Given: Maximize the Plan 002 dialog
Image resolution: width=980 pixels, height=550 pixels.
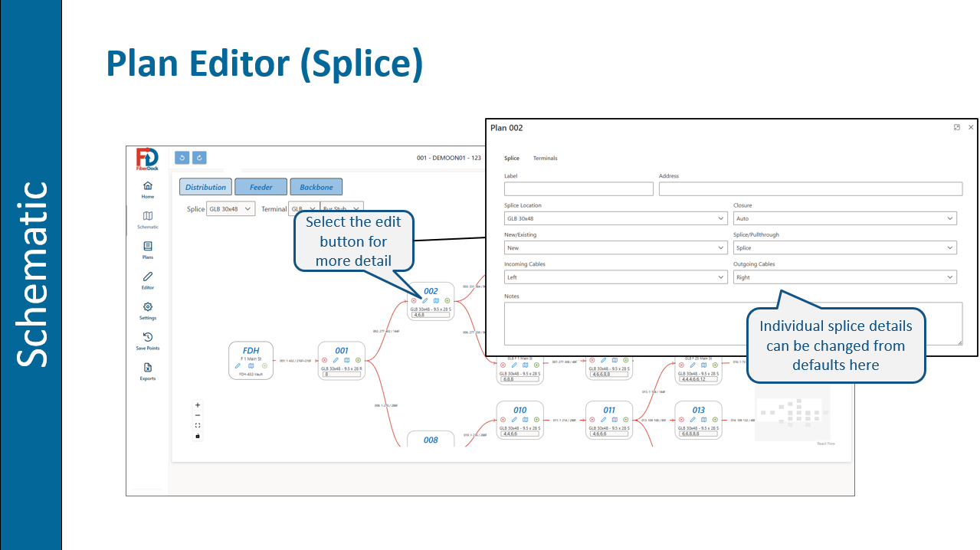Looking at the screenshot, I should point(957,128).
